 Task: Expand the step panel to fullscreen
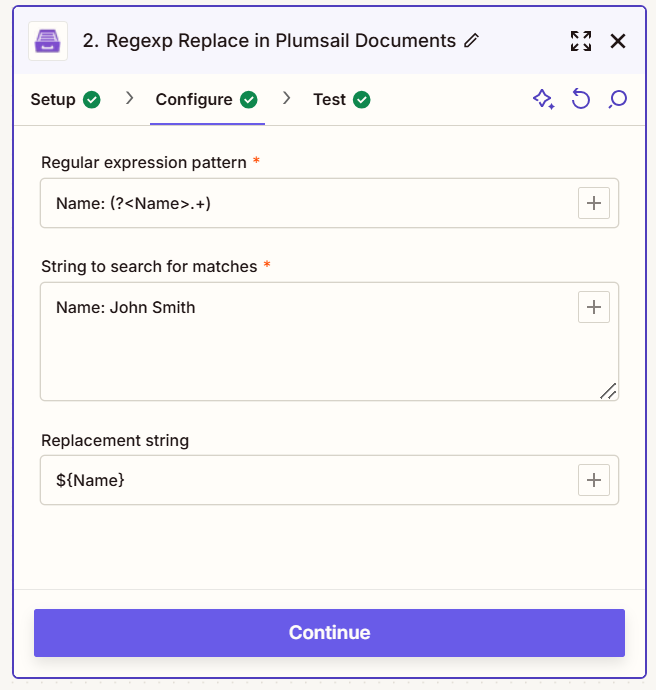tap(581, 41)
